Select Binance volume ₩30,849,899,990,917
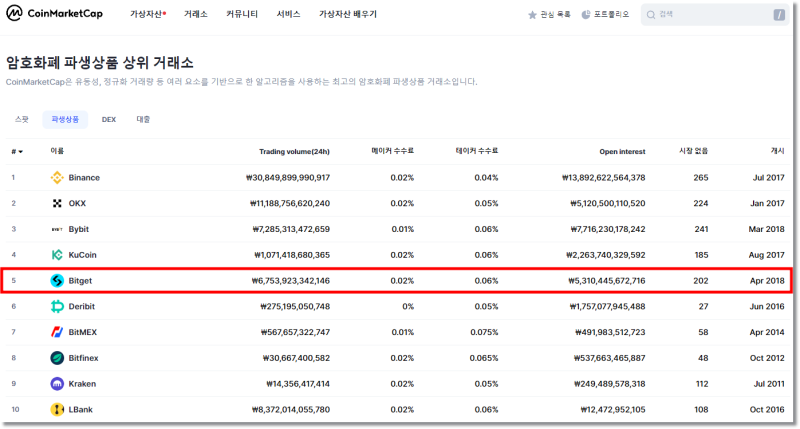Viewport: 800px width, 429px height. point(288,178)
